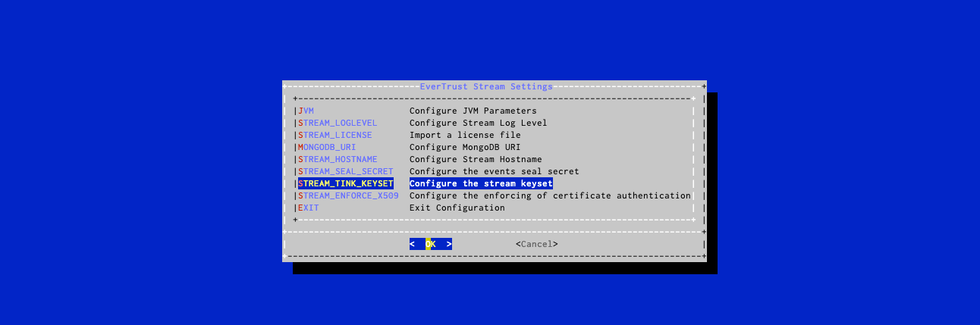Click 'Configure Stream Hostname' description

pos(476,159)
